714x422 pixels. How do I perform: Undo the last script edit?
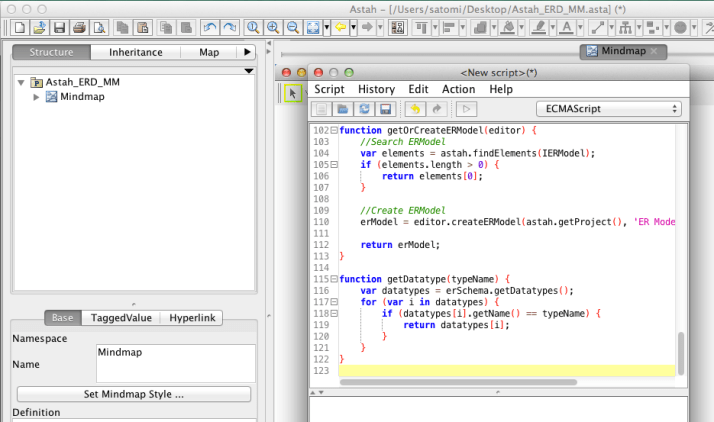coord(414,109)
